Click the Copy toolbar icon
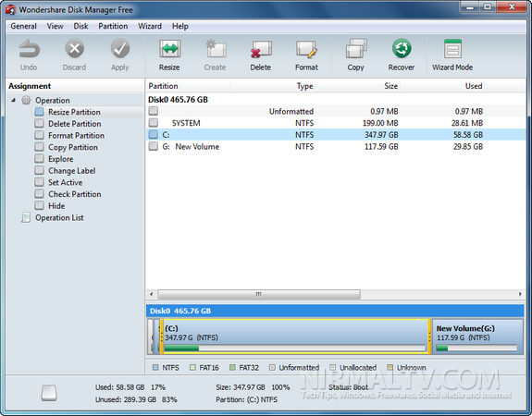 (x=356, y=48)
